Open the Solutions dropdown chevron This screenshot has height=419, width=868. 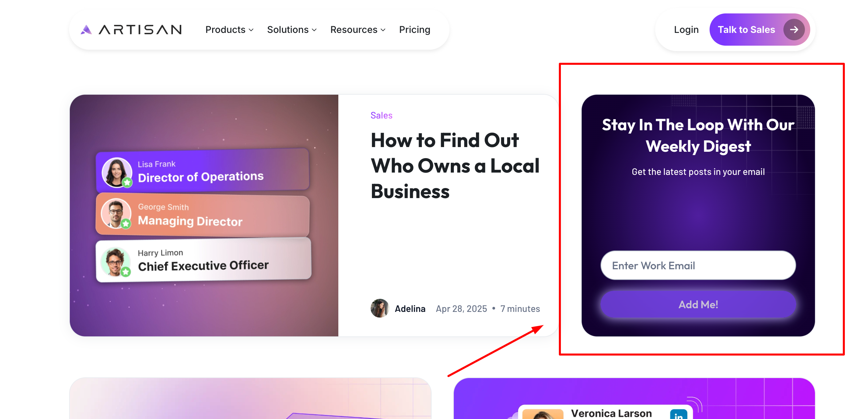pyautogui.click(x=314, y=30)
